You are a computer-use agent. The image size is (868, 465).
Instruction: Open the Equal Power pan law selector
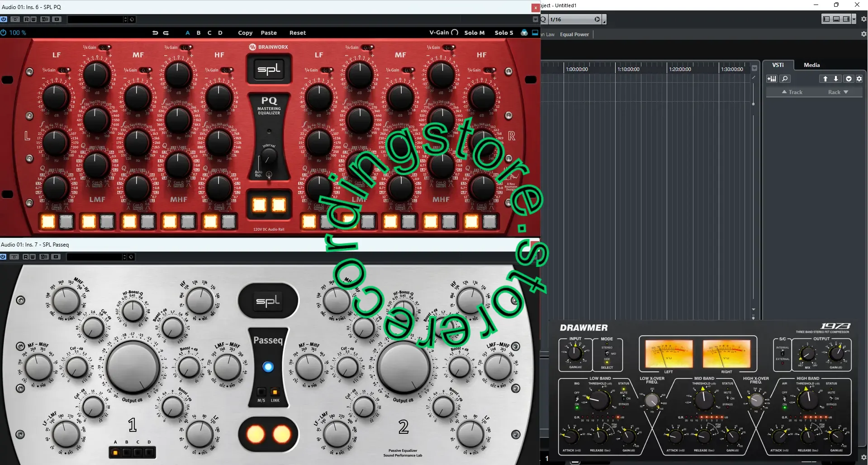[x=574, y=34]
